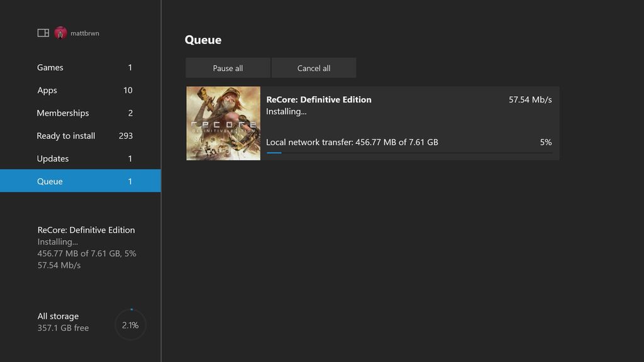Viewport: 644px width, 362px height.
Task: Cancel all queued downloads
Action: 314,67
